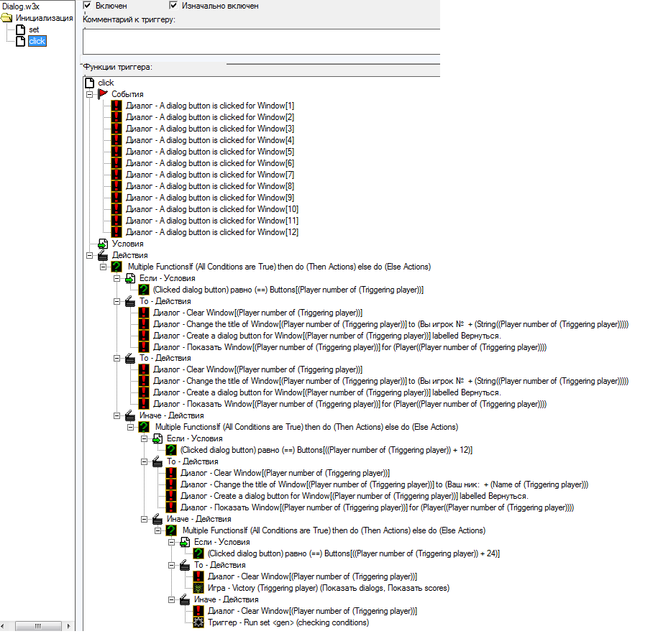Collapse the first Multiple FunctionsIf block

104,267
